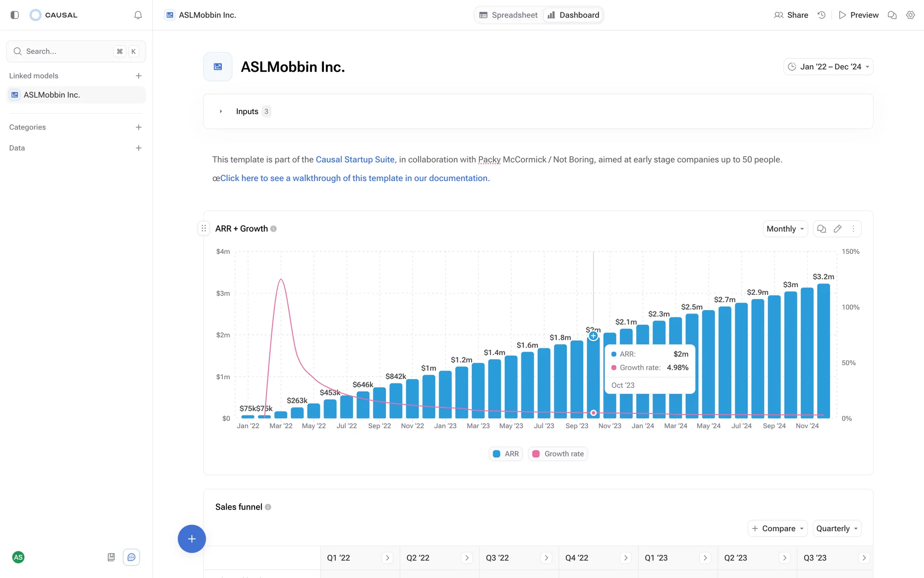Switch to Dashboard tab
The height and width of the screenshot is (578, 924).
(x=574, y=15)
